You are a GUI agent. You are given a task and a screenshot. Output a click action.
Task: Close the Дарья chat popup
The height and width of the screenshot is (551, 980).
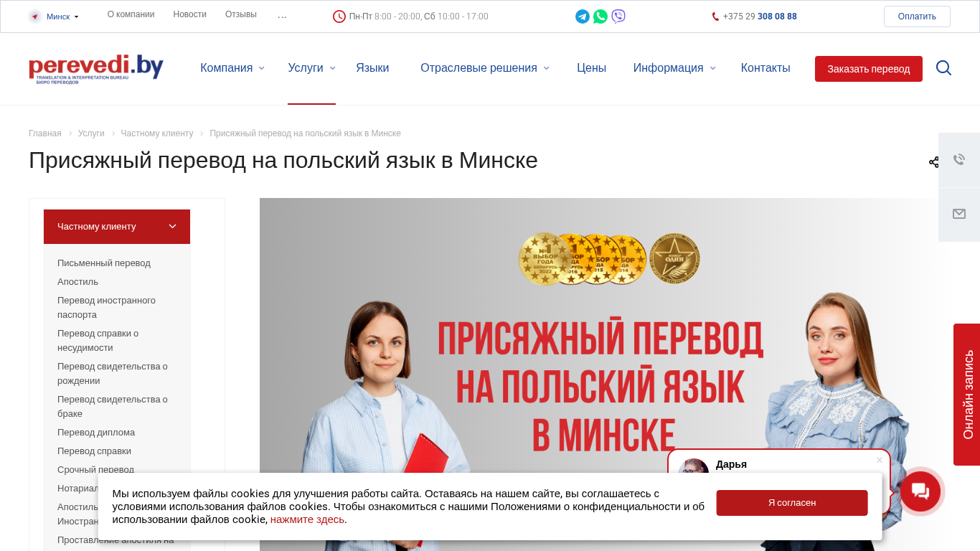[880, 460]
